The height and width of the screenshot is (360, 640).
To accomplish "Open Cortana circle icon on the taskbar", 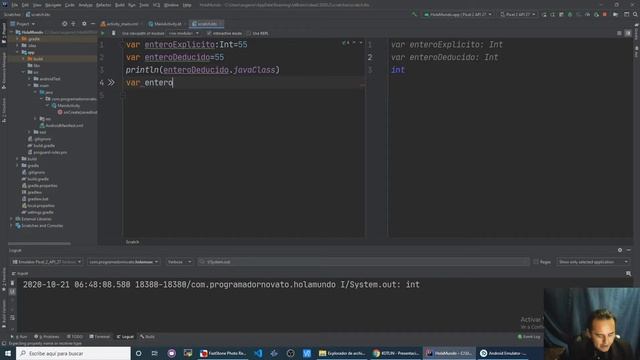I will (138, 353).
